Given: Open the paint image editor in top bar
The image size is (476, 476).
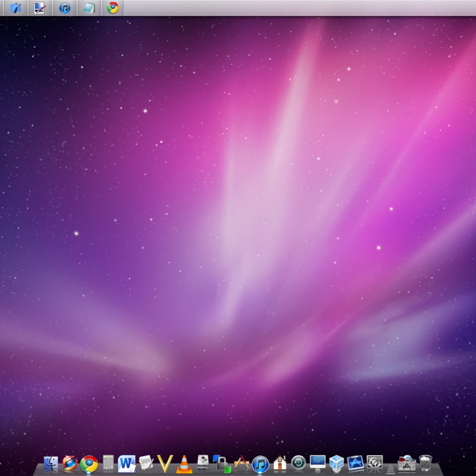Looking at the screenshot, I should (x=40, y=8).
